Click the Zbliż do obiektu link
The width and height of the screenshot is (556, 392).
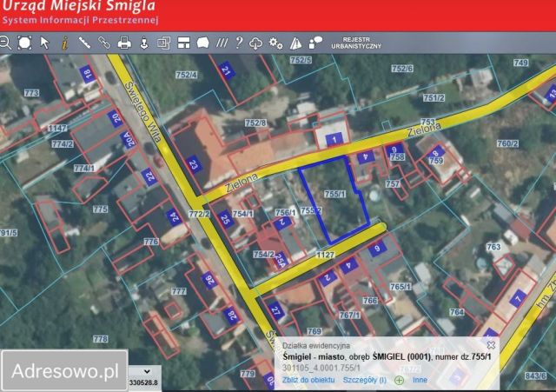pos(308,380)
